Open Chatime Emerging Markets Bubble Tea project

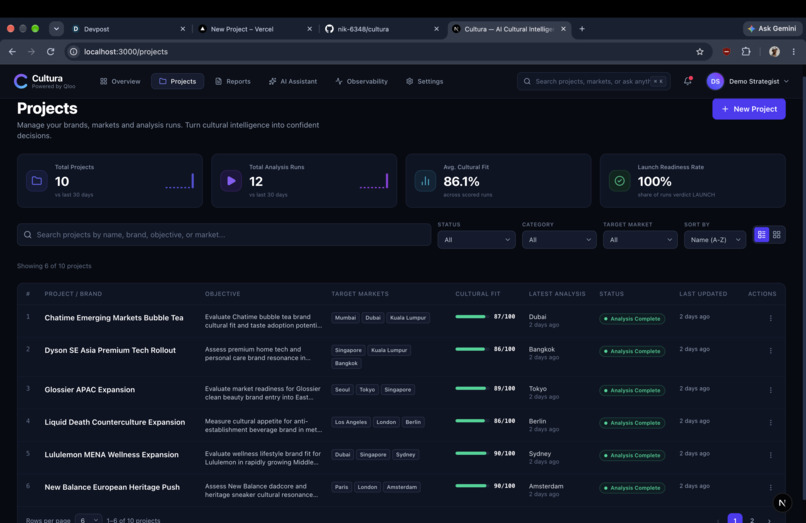pyautogui.click(x=114, y=318)
